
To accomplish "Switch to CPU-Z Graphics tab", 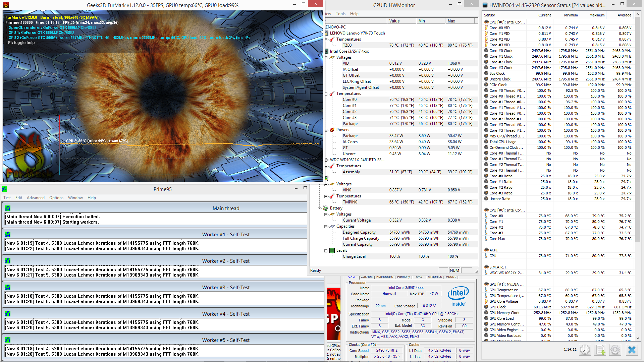I will (435, 277).
